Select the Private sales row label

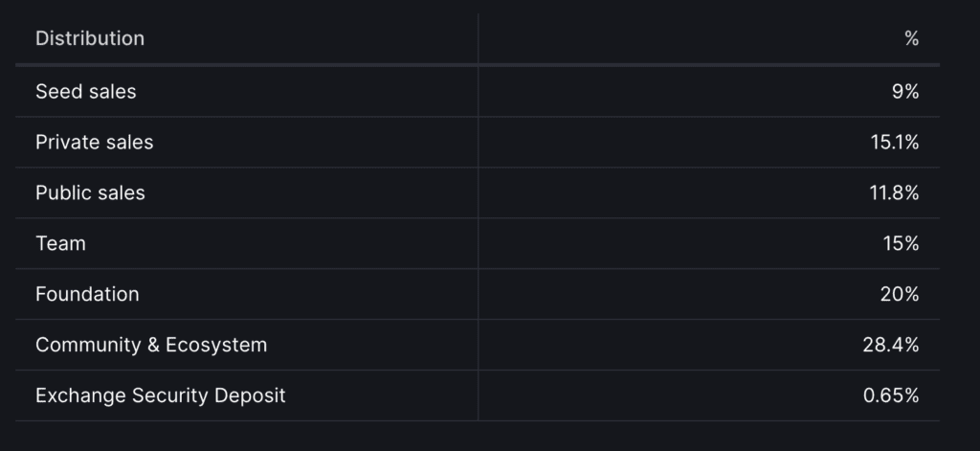[94, 143]
